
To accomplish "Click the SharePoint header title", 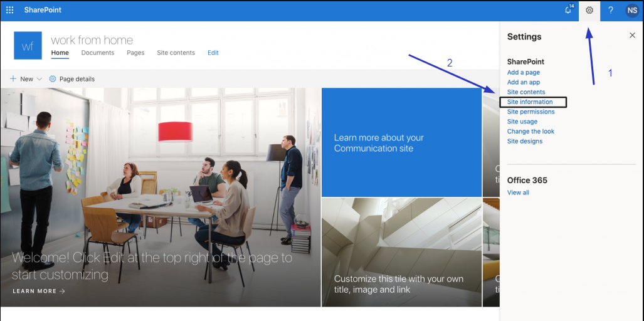I will click(43, 10).
